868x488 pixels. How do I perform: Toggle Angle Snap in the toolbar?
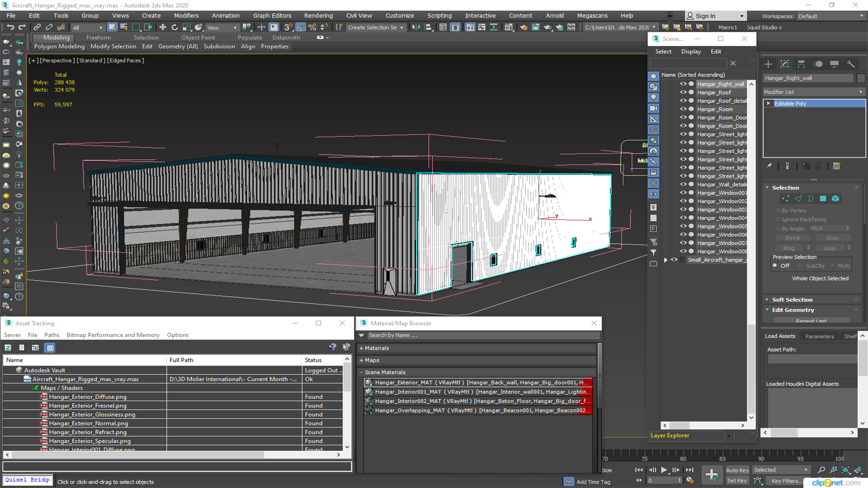pyautogui.click(x=301, y=28)
